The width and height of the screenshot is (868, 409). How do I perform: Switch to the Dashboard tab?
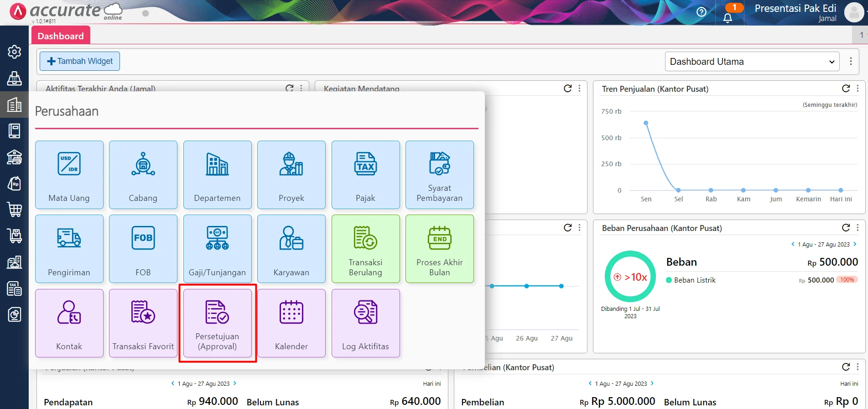click(x=61, y=36)
